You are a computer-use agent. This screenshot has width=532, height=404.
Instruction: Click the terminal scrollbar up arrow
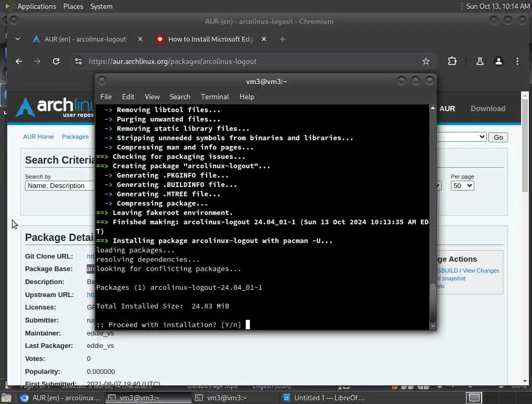(x=433, y=108)
